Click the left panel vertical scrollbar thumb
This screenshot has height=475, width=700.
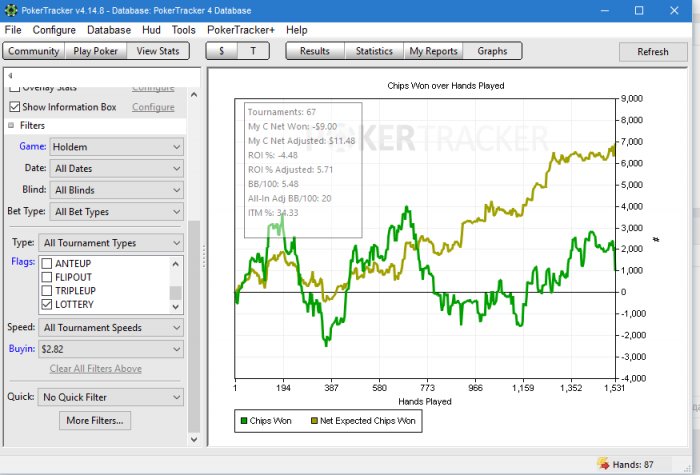tap(194, 327)
